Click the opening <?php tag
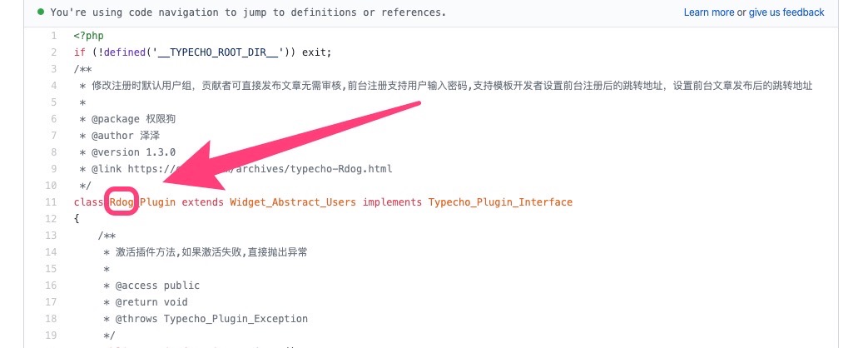Viewport: 868px width, 348px height. click(88, 36)
